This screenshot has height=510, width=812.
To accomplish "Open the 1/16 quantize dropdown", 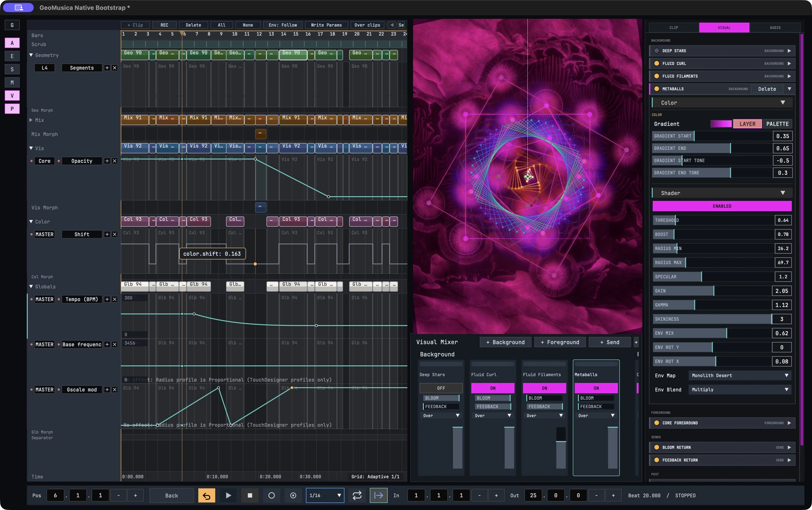I will pos(325,495).
